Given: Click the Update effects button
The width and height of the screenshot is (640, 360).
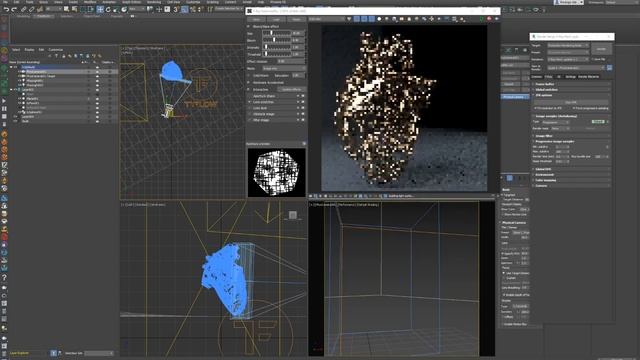Looking at the screenshot, I should click(x=292, y=89).
